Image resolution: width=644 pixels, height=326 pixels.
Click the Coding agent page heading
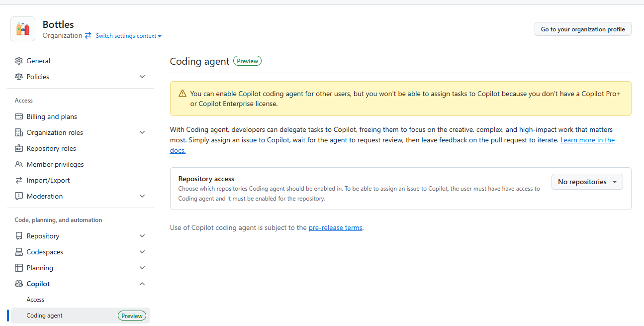(x=200, y=61)
